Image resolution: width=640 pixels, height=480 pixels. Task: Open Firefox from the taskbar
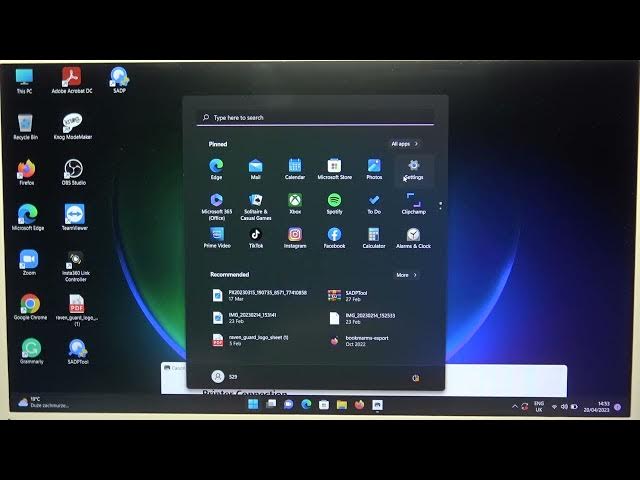click(359, 404)
